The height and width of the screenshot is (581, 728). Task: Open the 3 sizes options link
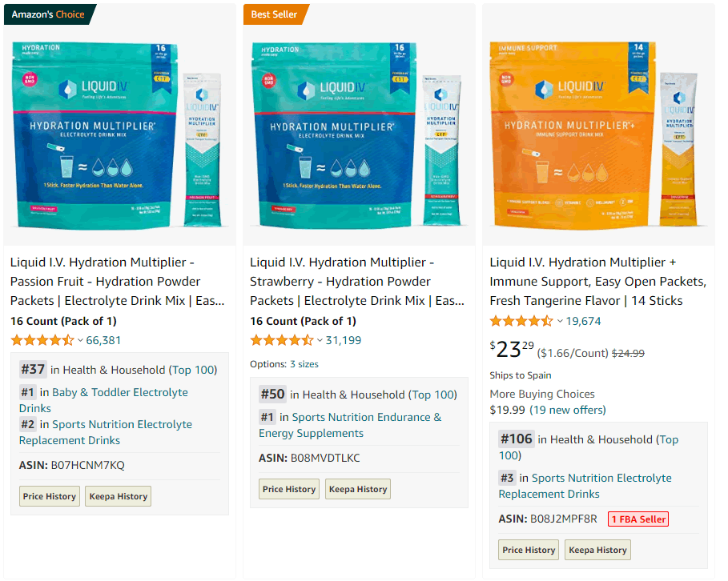pos(304,364)
